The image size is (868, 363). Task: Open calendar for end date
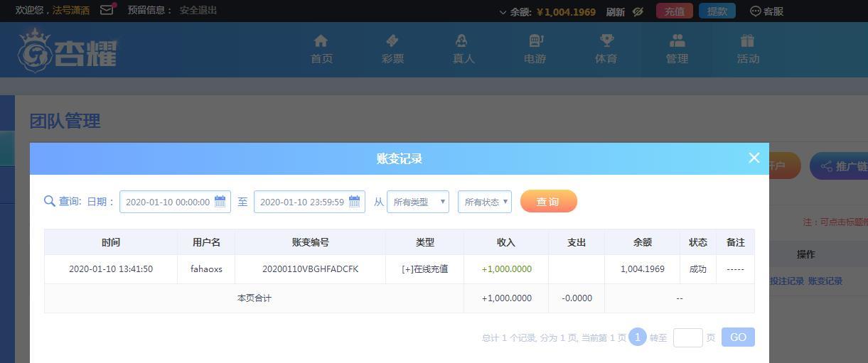tap(354, 202)
